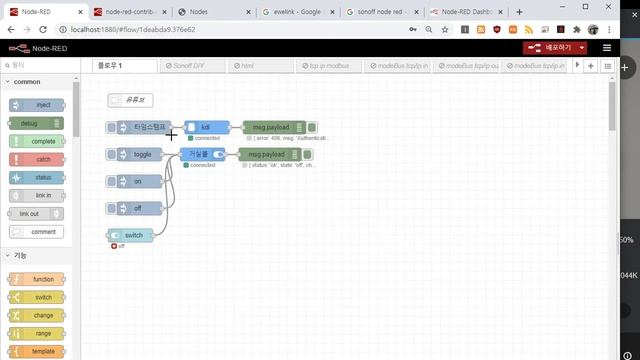Select the 거실불 switch node on canvas

point(202,154)
